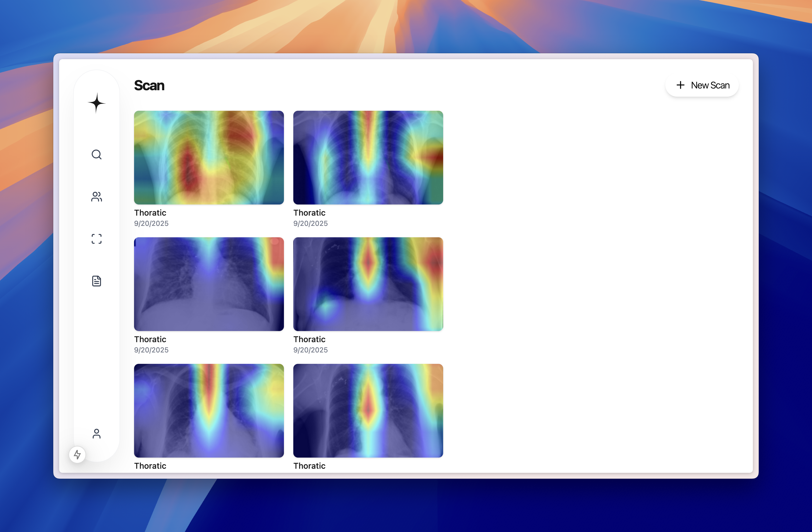Open second scan thumbnail in top row
The width and height of the screenshot is (812, 532).
tap(368, 157)
